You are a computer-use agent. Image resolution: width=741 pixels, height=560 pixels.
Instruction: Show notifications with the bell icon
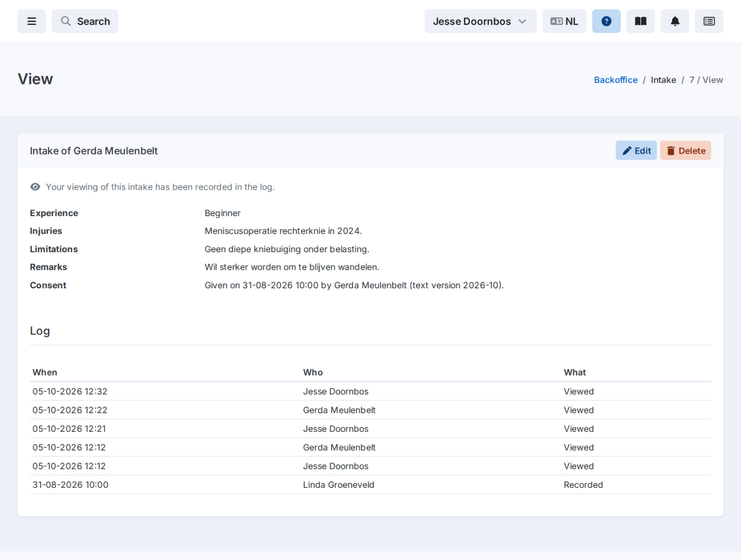click(x=675, y=21)
